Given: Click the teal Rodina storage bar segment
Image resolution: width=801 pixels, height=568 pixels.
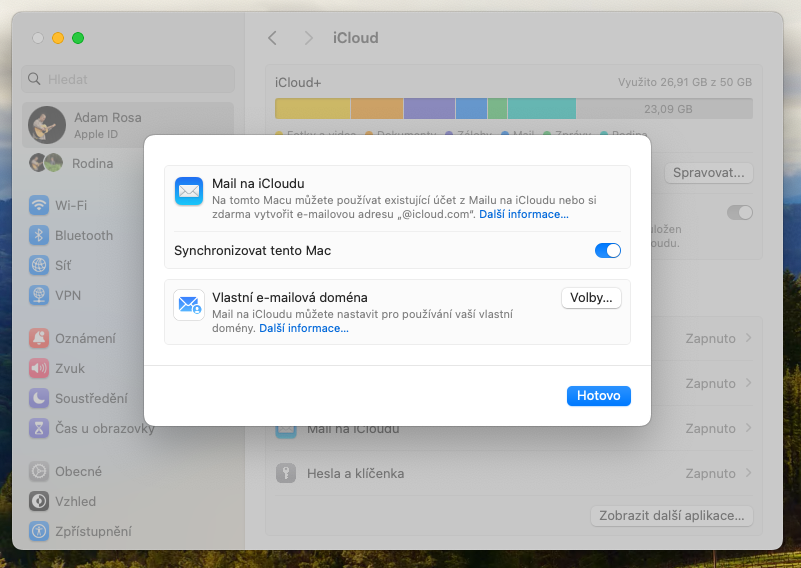Looking at the screenshot, I should click(x=541, y=109).
